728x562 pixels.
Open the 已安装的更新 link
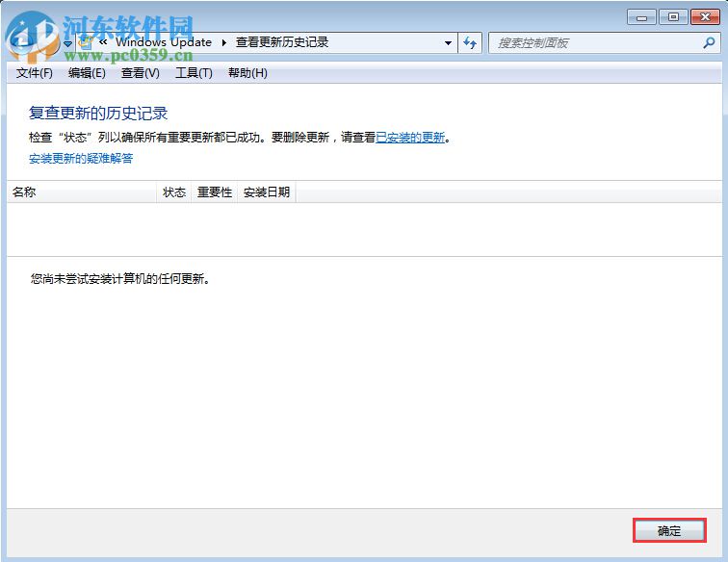point(410,138)
